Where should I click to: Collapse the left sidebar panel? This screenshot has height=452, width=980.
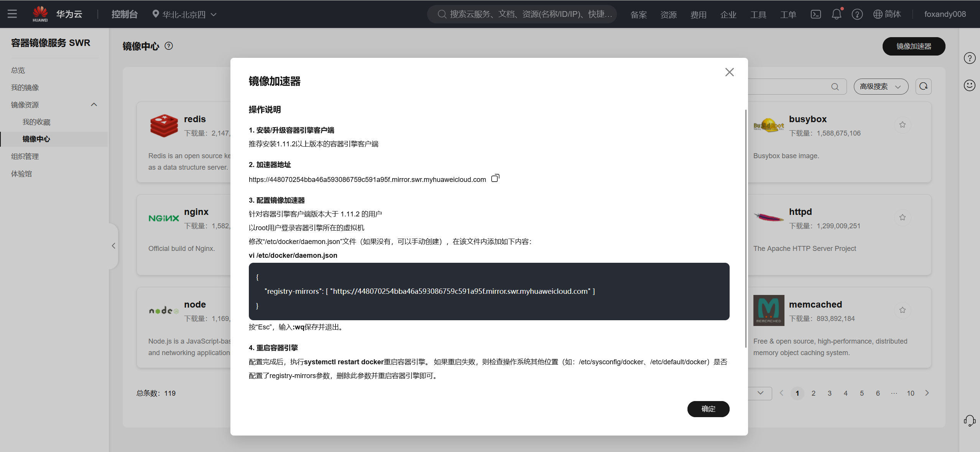pyautogui.click(x=113, y=246)
